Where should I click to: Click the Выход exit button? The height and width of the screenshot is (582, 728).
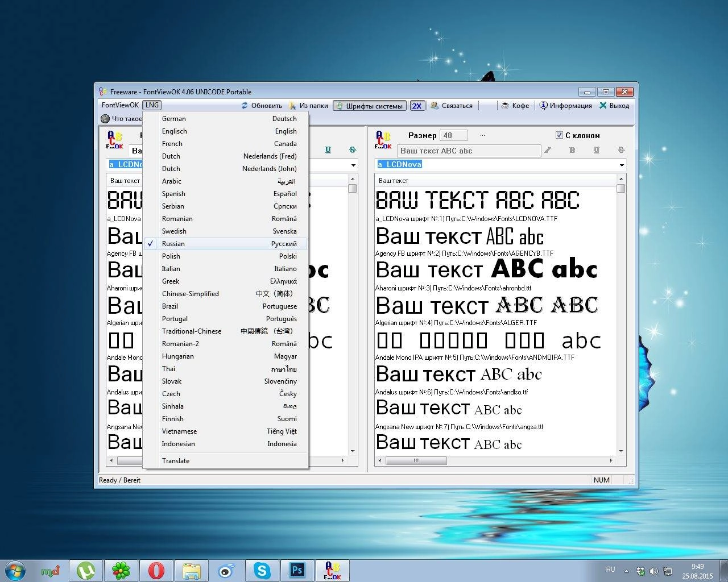pos(614,106)
